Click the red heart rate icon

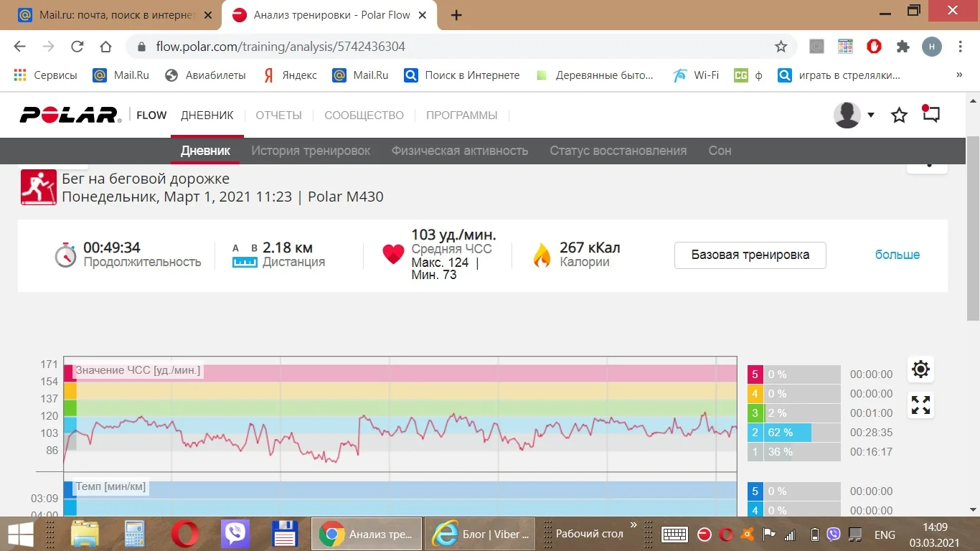(393, 255)
